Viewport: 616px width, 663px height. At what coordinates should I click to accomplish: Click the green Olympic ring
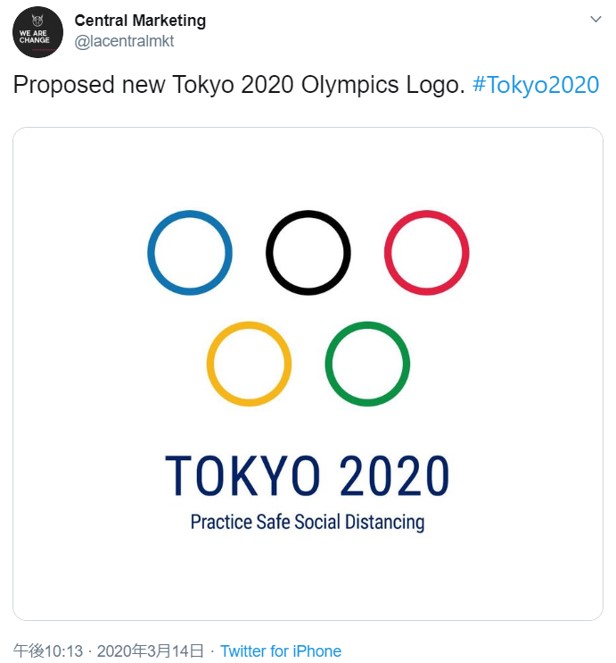[x=367, y=364]
